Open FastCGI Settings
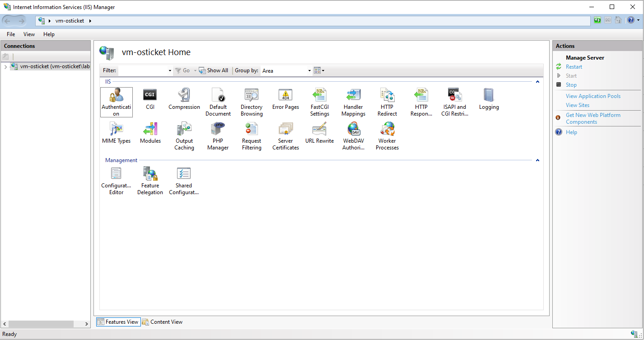644x340 pixels. click(x=320, y=102)
